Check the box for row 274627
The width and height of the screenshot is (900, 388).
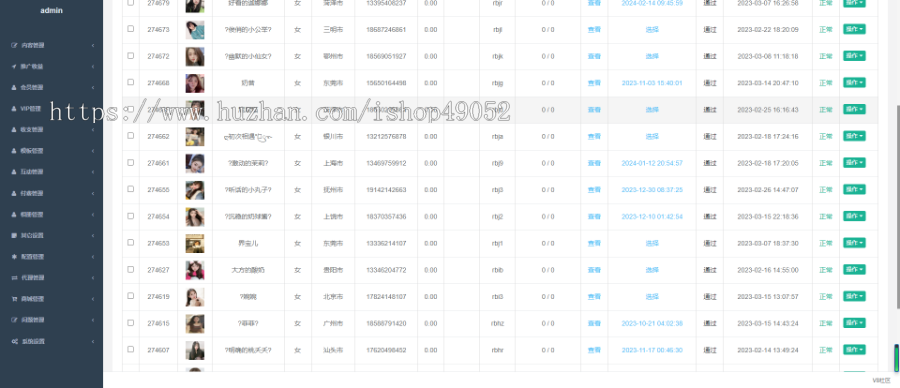131,269
